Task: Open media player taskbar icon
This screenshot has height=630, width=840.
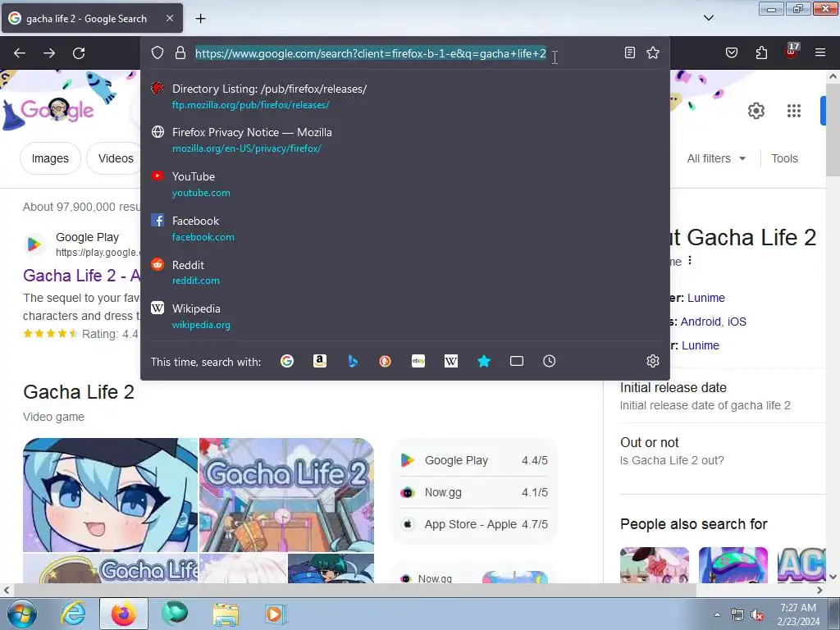Action: [x=275, y=614]
